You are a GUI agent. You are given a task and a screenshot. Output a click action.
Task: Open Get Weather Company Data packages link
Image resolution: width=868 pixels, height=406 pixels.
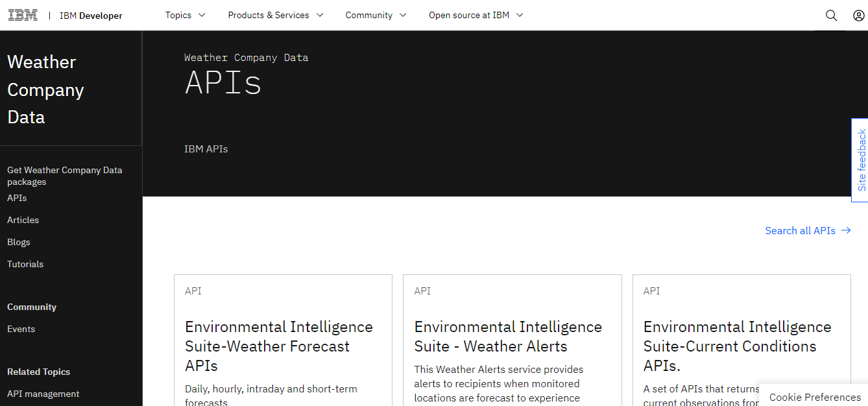[65, 176]
